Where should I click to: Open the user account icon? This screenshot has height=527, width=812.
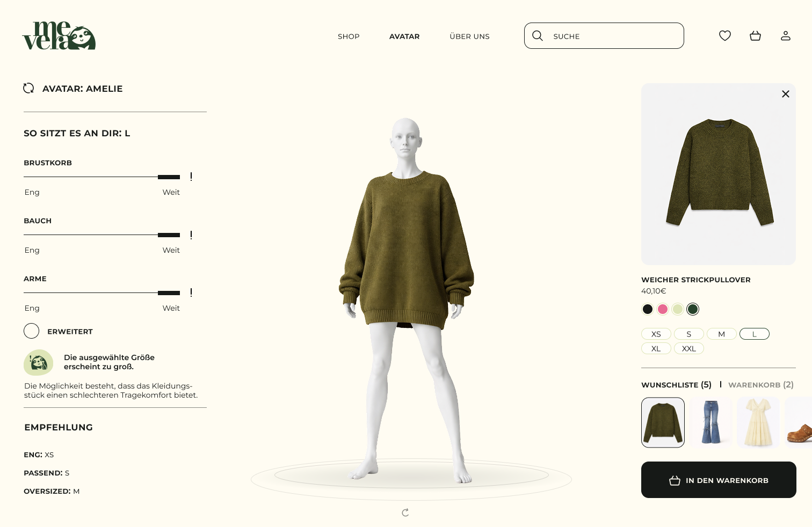pyautogui.click(x=786, y=36)
